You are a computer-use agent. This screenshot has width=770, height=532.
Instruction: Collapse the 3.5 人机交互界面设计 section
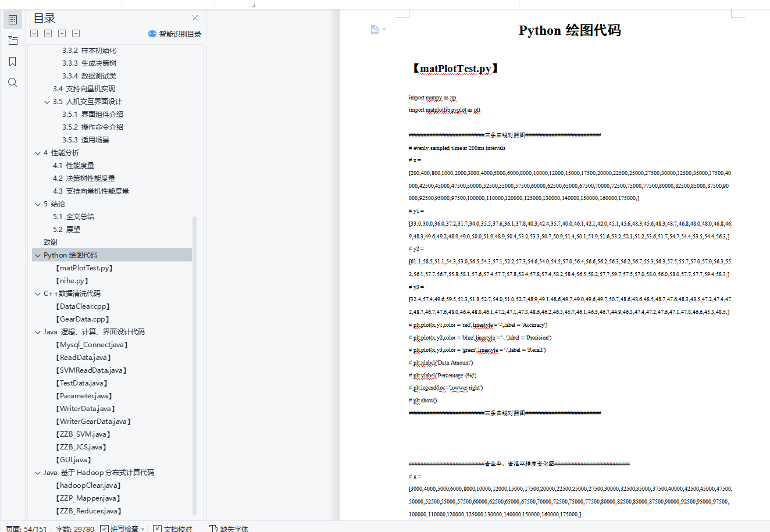tap(47, 102)
